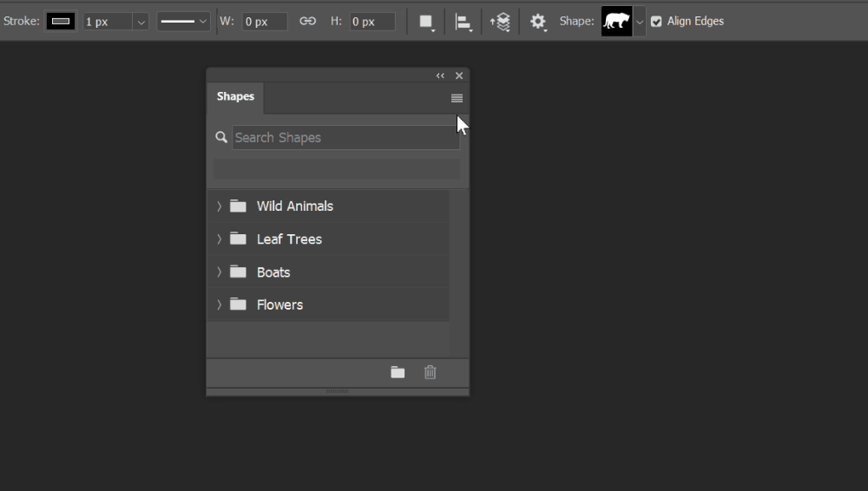The height and width of the screenshot is (491, 868).
Task: Open the path arrangement icon
Action: coord(500,23)
